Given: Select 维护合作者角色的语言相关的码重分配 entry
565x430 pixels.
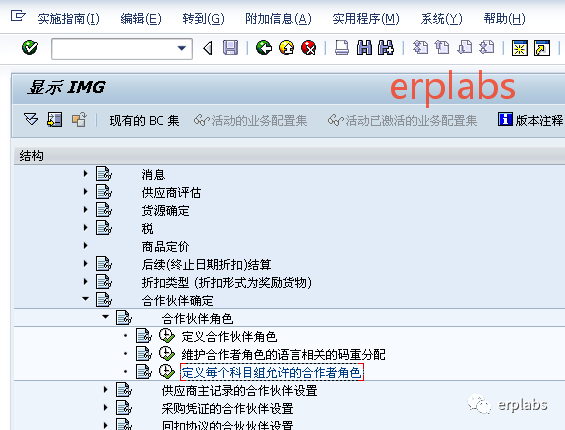Looking at the screenshot, I should pyautogui.click(x=283, y=355).
